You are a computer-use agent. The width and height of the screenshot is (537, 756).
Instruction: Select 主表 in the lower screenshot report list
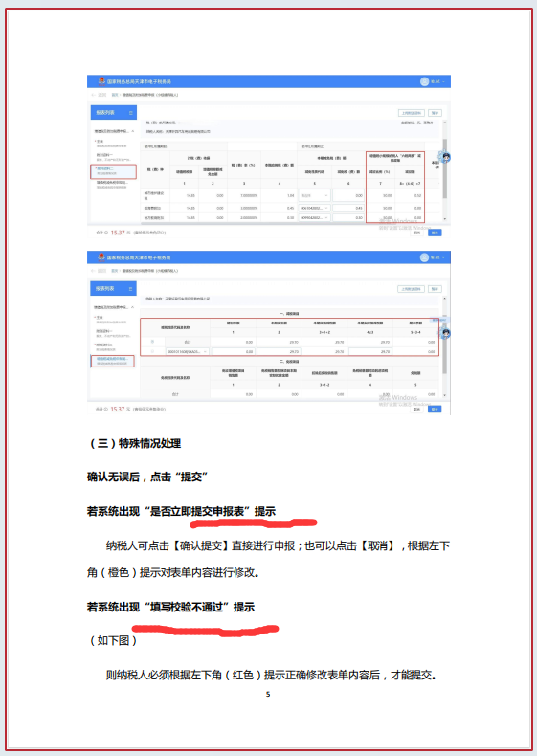[x=111, y=320]
